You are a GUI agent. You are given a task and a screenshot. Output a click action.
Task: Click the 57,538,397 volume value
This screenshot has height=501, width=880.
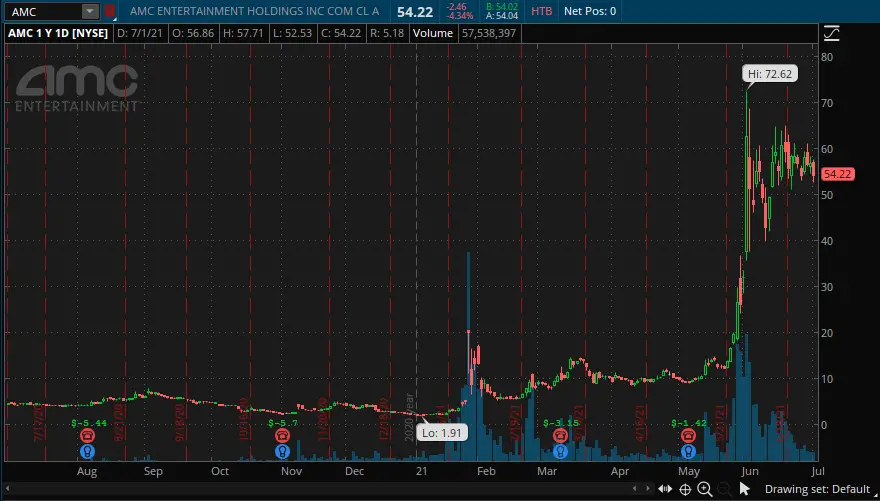click(489, 33)
